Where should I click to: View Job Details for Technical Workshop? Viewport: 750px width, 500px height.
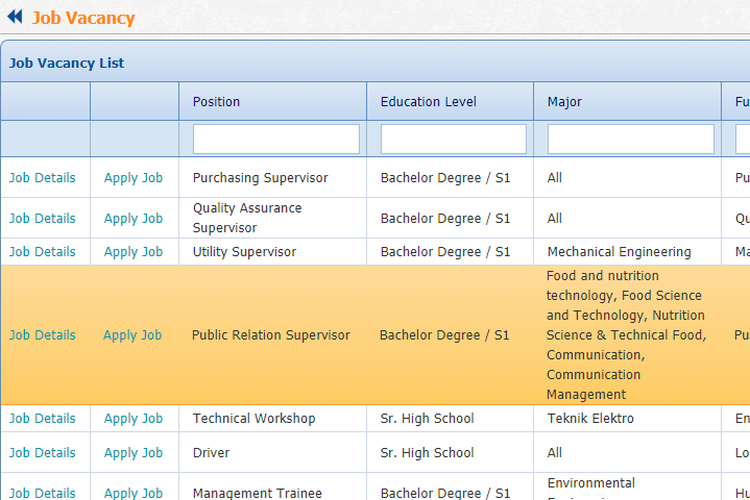42,418
